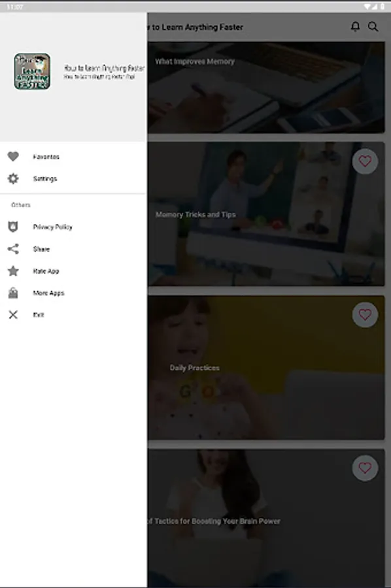Click the share icon in the drawer
391x588 pixels.
click(x=13, y=249)
